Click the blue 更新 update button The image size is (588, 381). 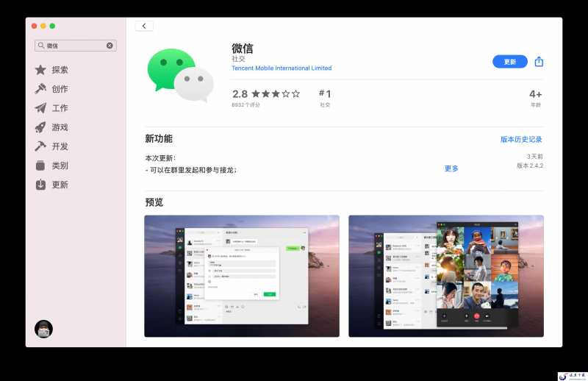coord(509,62)
